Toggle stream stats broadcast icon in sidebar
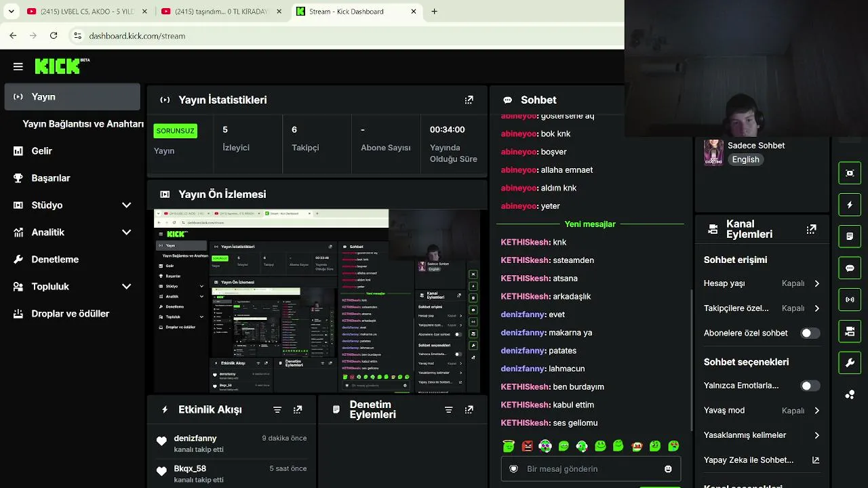 click(x=850, y=300)
